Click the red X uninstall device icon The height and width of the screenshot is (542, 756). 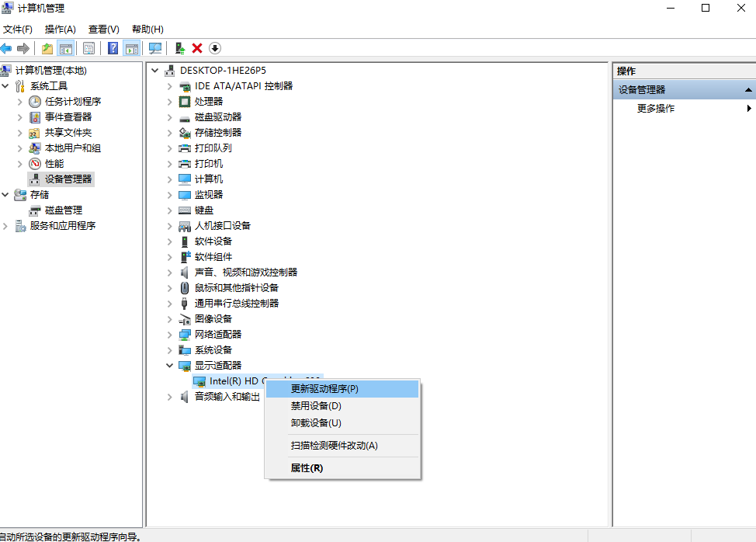tap(197, 48)
